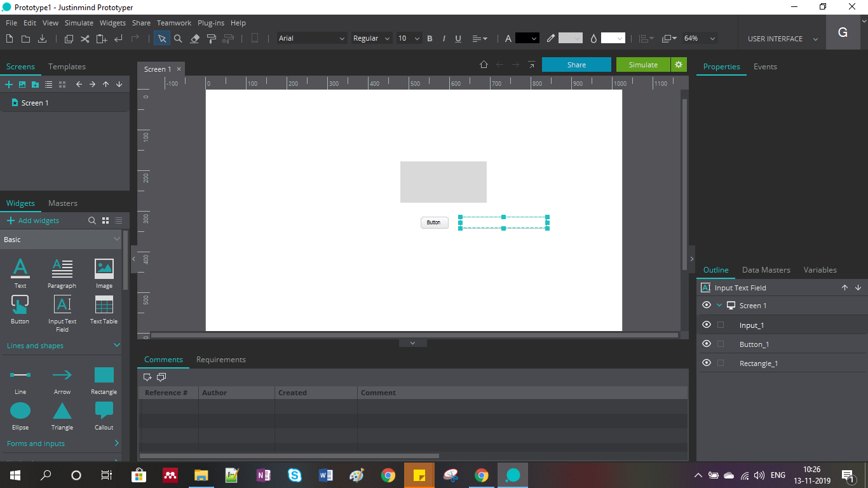The image size is (868, 488).
Task: Select the Text Table widget
Action: (104, 305)
